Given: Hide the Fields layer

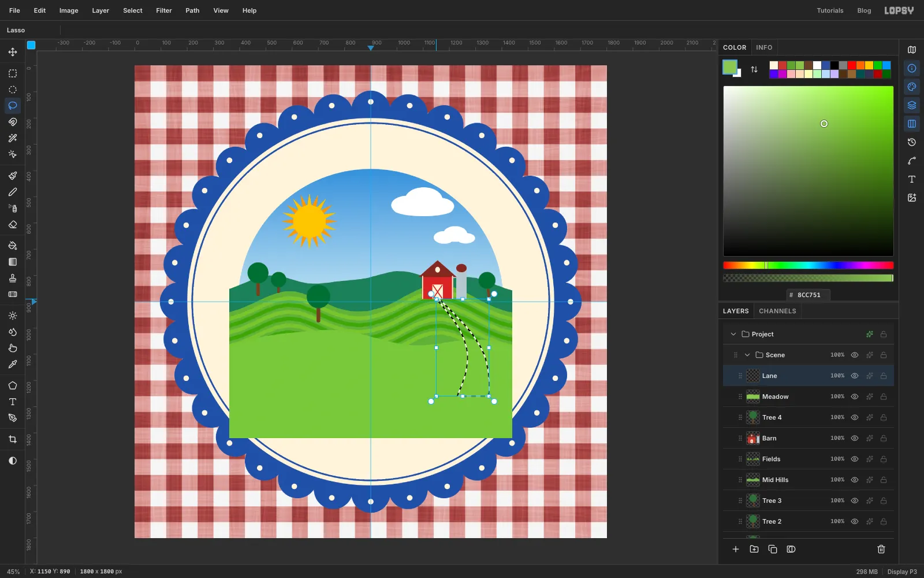Looking at the screenshot, I should pos(855,459).
